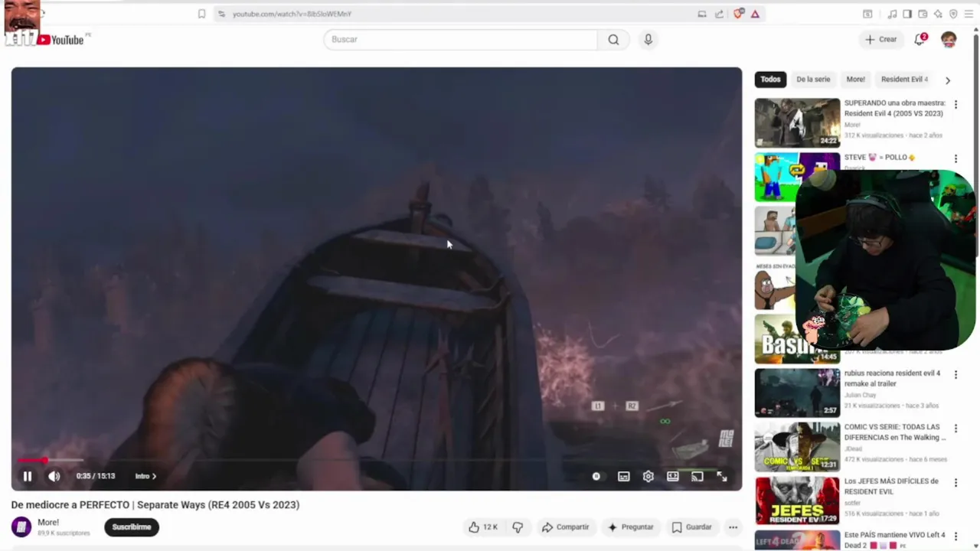
Task: Expand the Intro chapter list
Action: (x=145, y=476)
